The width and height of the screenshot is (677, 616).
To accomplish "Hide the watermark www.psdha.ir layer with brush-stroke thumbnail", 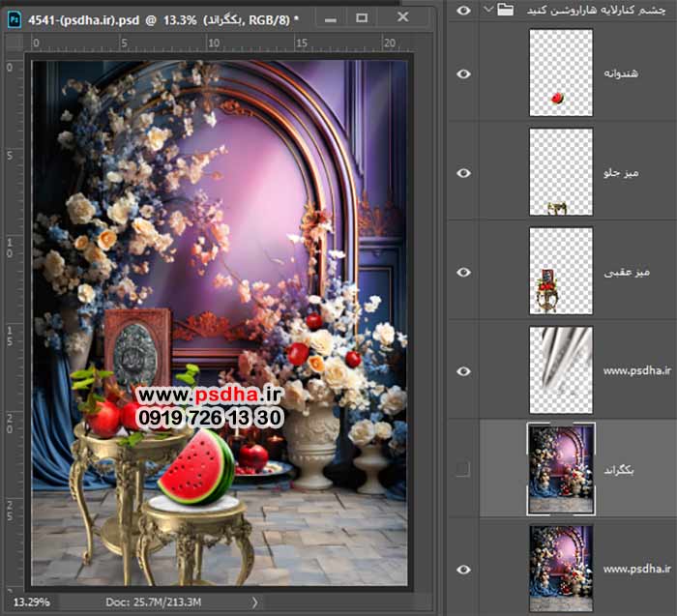I will tap(463, 370).
